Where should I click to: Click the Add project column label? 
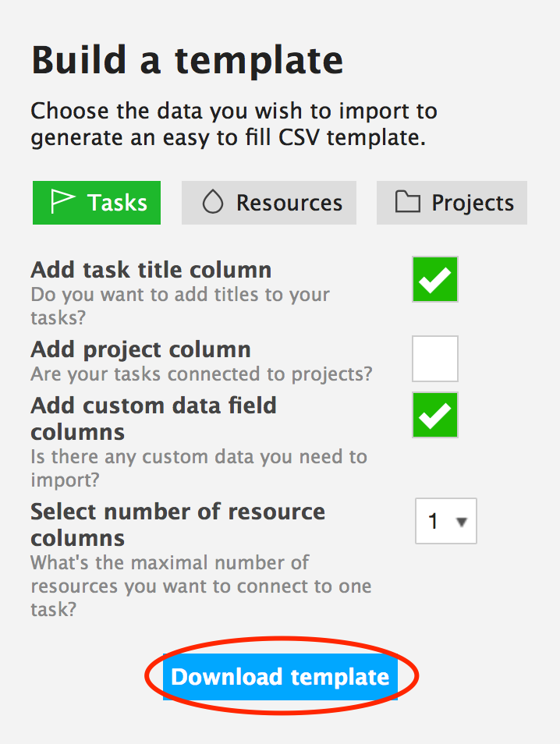[x=140, y=350]
